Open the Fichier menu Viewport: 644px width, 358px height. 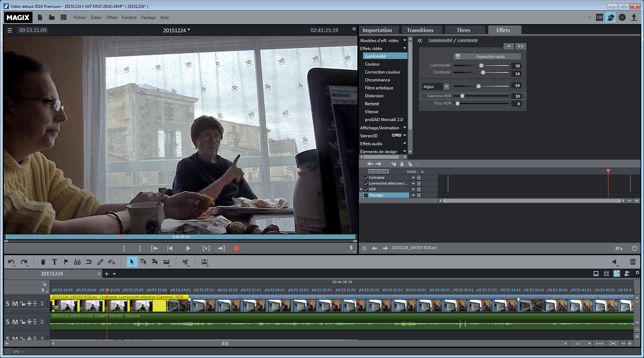pyautogui.click(x=80, y=18)
